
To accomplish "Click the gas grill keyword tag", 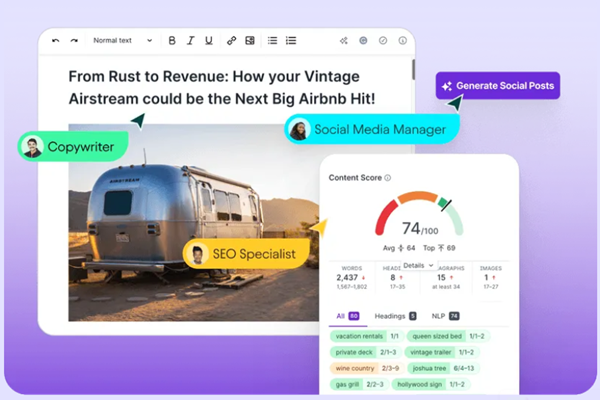I will pos(359,384).
